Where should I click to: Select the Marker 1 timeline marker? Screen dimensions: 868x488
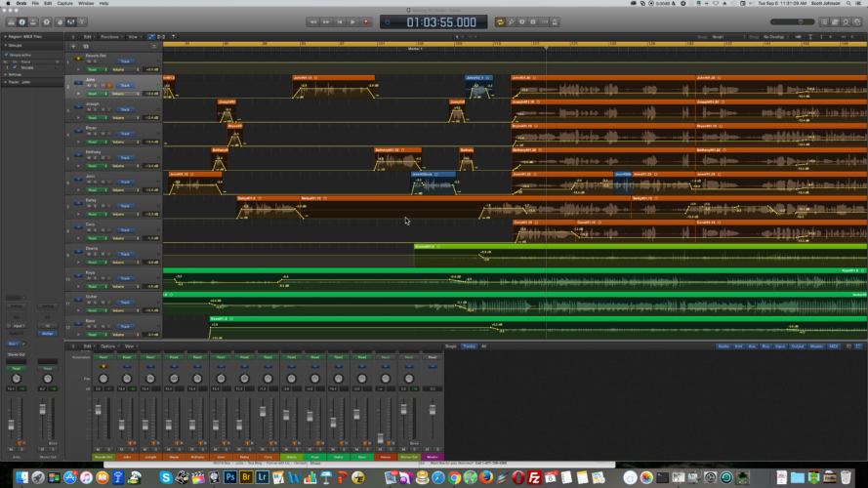click(x=415, y=49)
